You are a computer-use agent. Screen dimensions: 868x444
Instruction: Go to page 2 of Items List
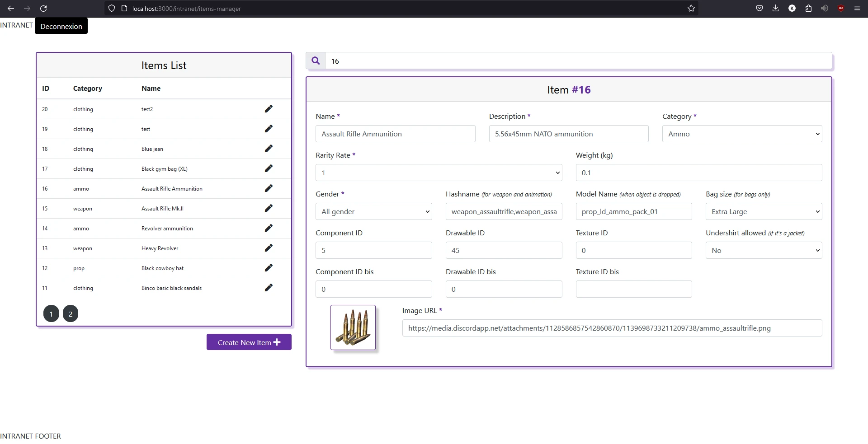tap(70, 313)
